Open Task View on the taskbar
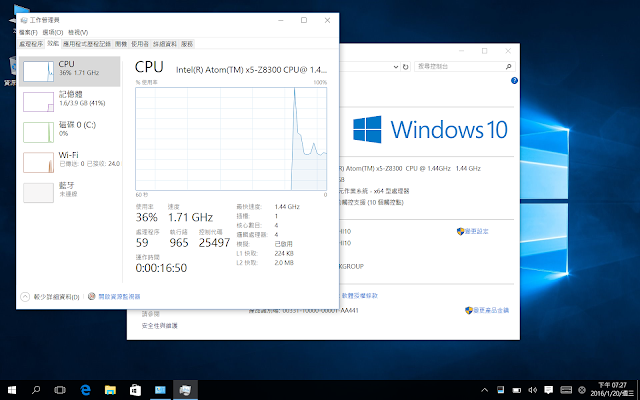This screenshot has width=640, height=400. point(60,390)
